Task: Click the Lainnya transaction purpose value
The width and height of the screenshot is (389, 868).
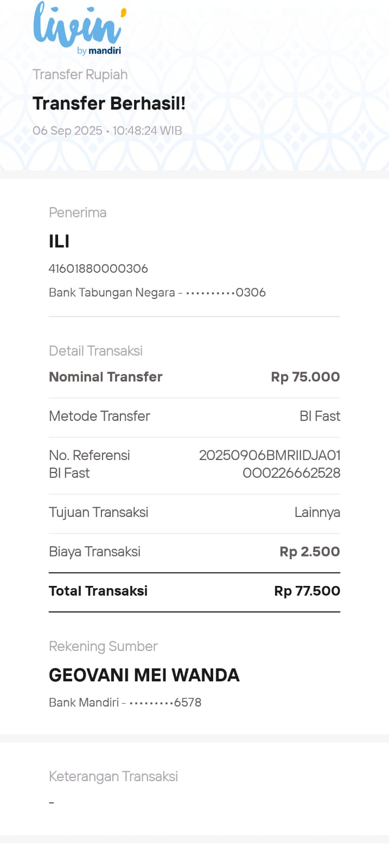Action: [x=317, y=513]
